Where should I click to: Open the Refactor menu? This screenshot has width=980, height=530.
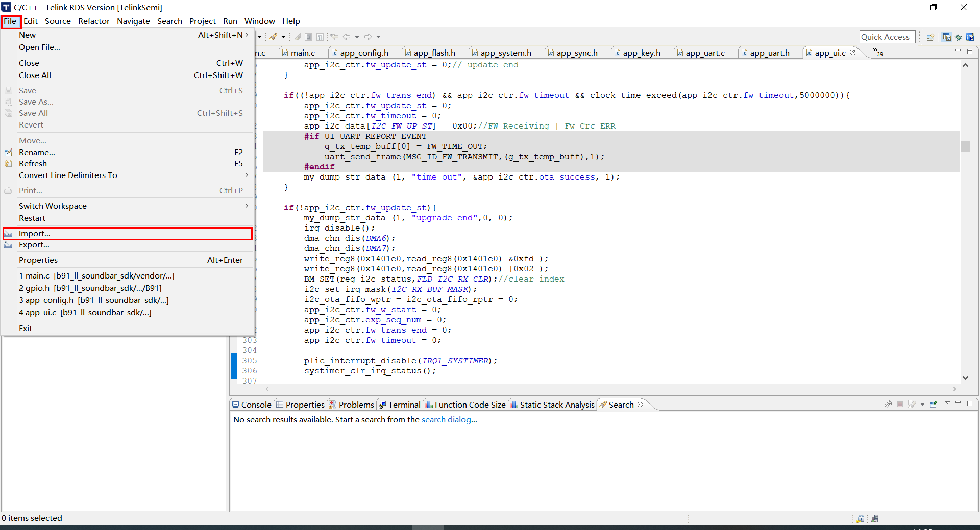[94, 21]
